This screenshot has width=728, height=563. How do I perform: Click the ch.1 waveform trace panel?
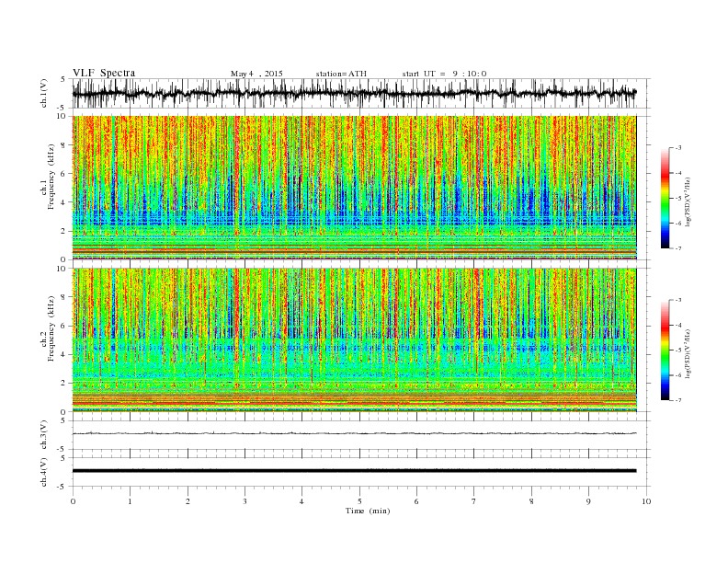tap(360, 93)
